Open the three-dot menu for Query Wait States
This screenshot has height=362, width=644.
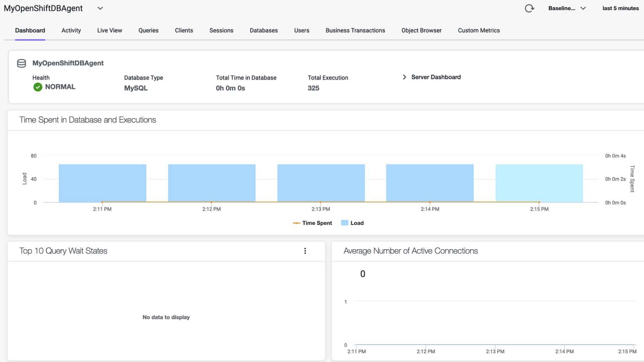point(305,251)
